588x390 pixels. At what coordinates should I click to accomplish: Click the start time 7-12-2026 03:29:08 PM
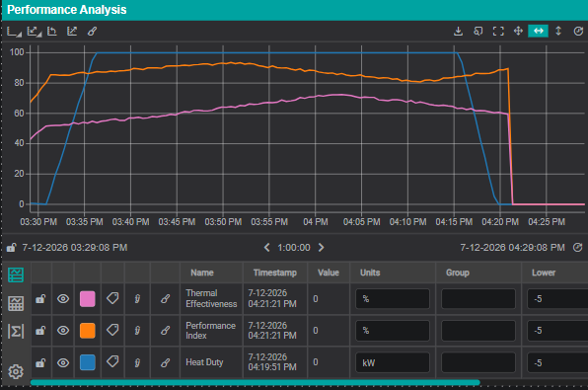75,248
